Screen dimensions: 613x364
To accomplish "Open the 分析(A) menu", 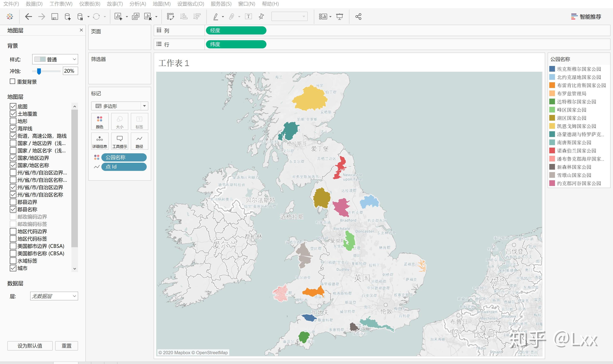I will [x=138, y=4].
